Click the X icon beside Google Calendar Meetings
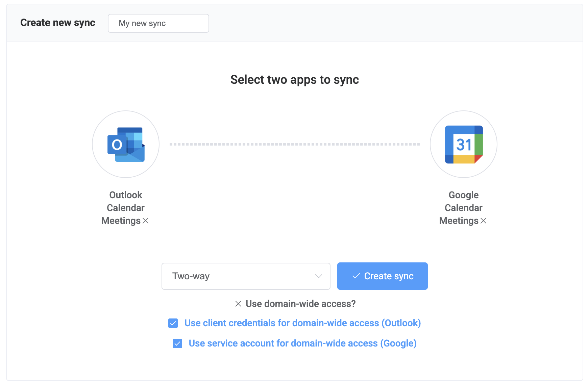The height and width of the screenshot is (385, 588). (484, 221)
